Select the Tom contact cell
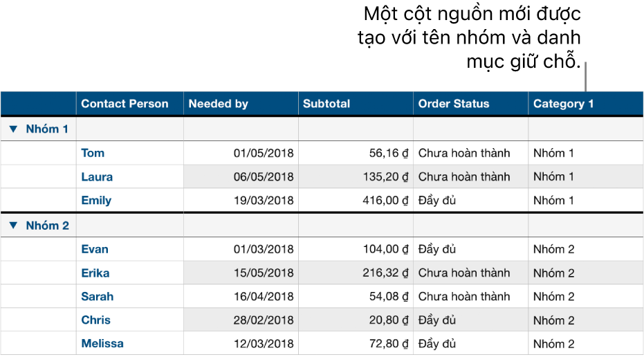 93,153
